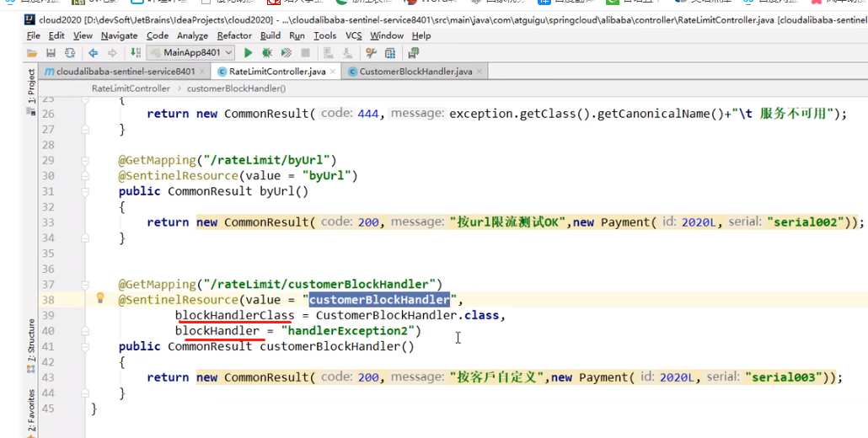Click the highlighted customerBlockHandler string

click(379, 300)
